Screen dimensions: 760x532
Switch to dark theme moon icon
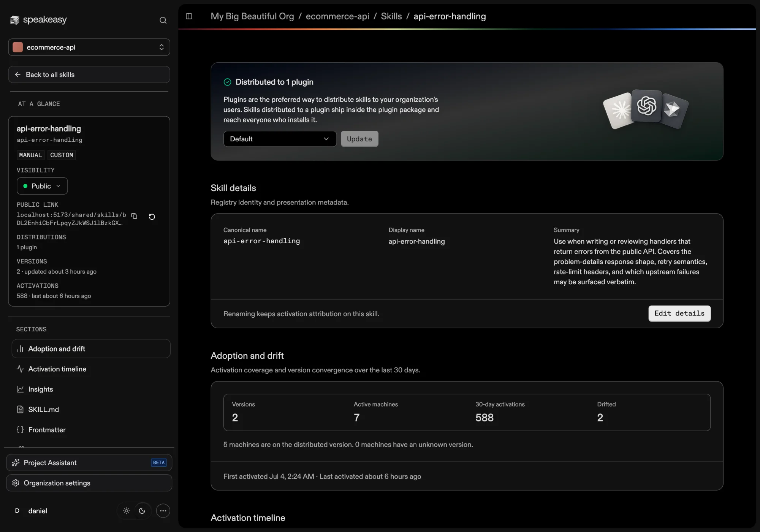142,511
